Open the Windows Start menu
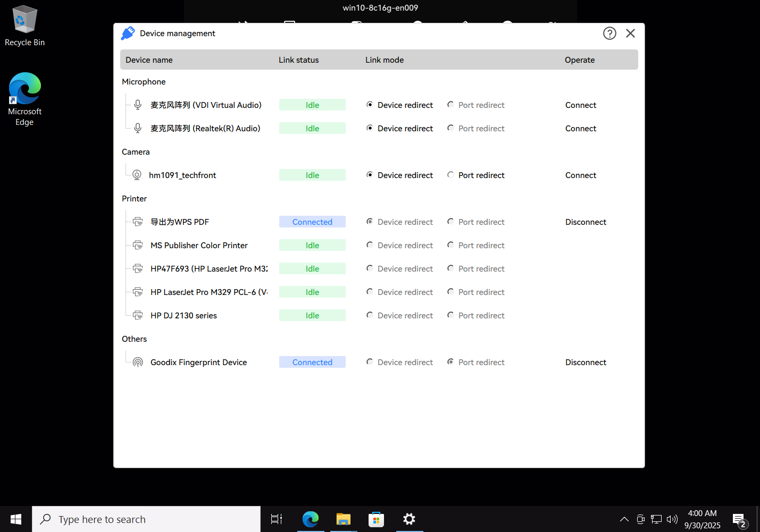The width and height of the screenshot is (760, 532). tap(16, 519)
